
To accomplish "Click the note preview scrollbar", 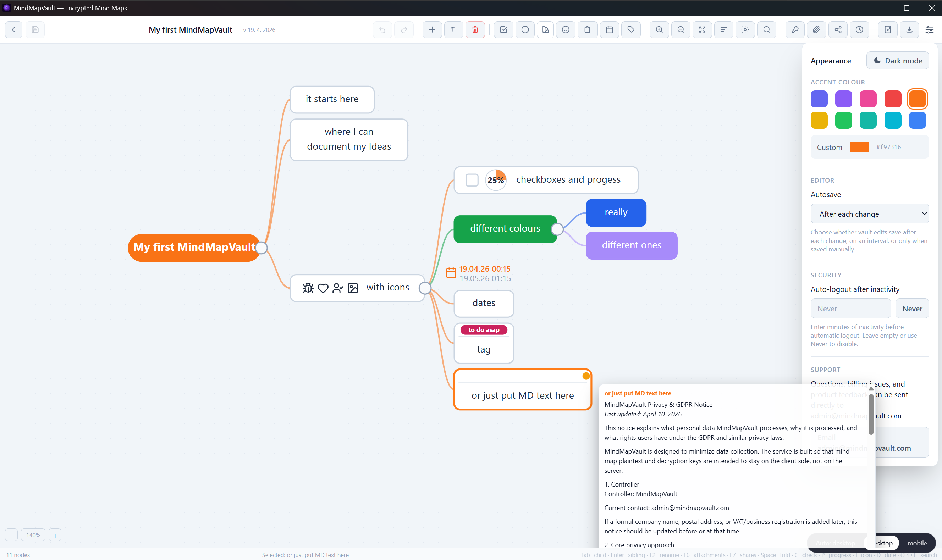I will tap(871, 414).
